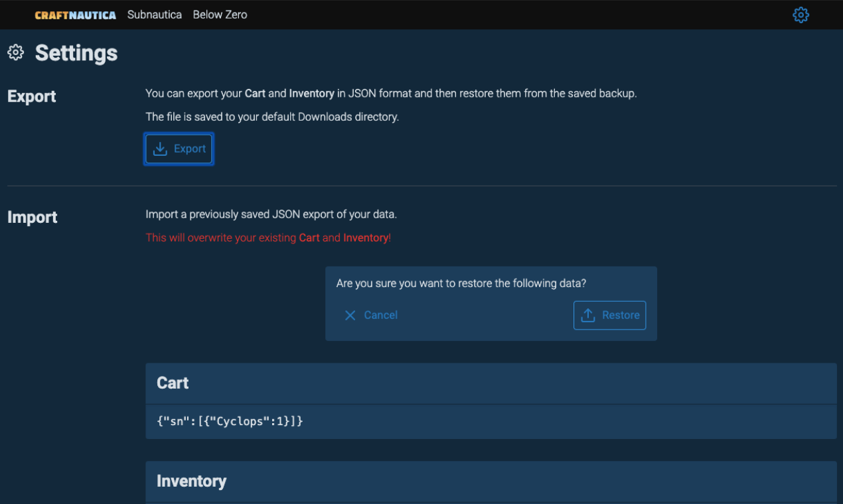Click the Cart panel heading
Image resolution: width=843 pixels, height=504 pixels.
pos(173,383)
